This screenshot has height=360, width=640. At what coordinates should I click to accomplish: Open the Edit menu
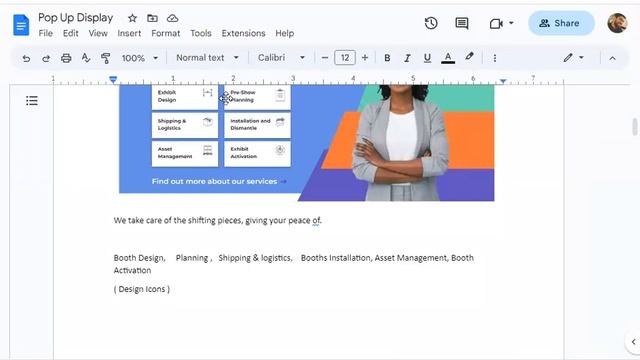point(71,33)
